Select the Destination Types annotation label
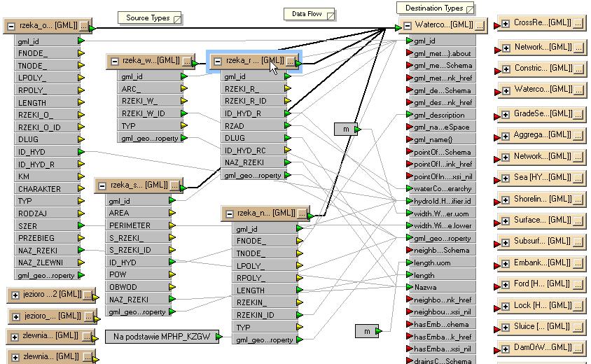The image size is (591, 364). [x=434, y=8]
